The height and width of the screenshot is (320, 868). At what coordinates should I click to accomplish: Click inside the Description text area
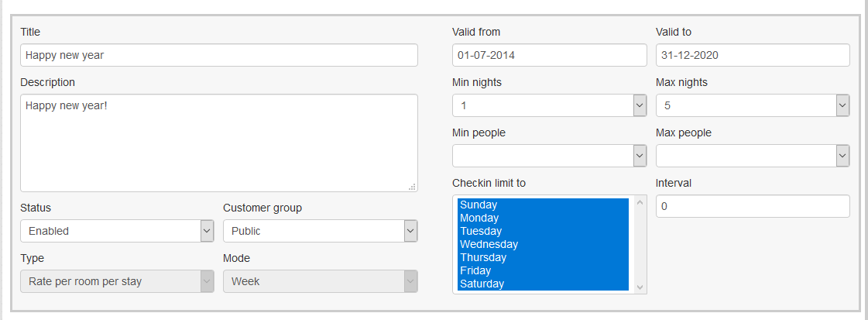coord(218,143)
